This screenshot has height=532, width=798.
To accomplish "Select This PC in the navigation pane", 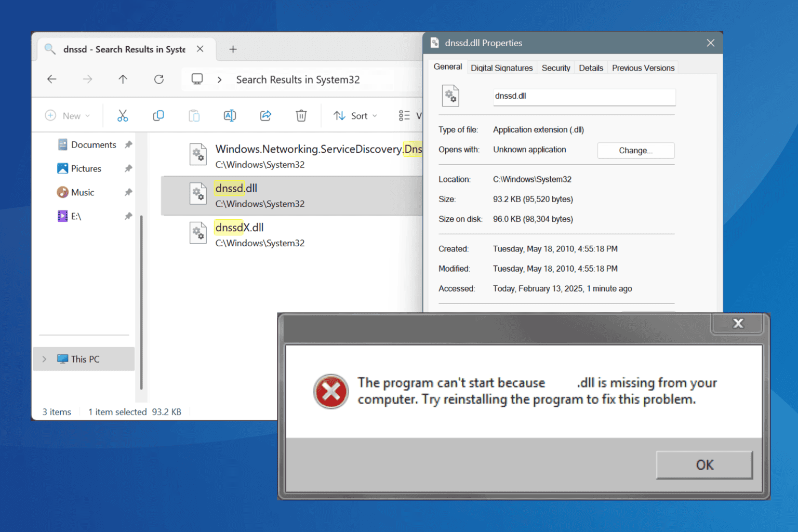I will click(x=84, y=359).
